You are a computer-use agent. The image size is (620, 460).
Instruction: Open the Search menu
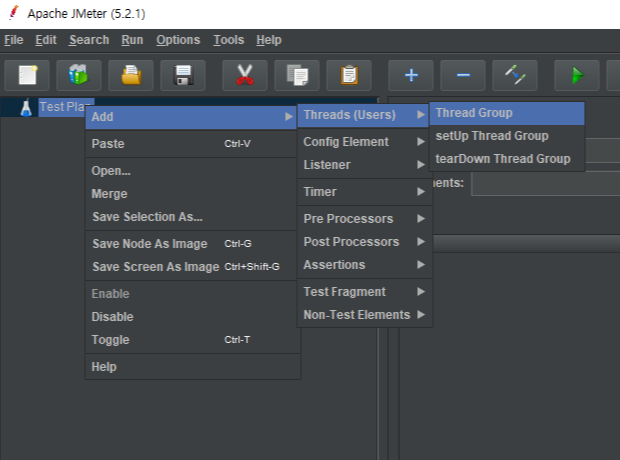[89, 40]
